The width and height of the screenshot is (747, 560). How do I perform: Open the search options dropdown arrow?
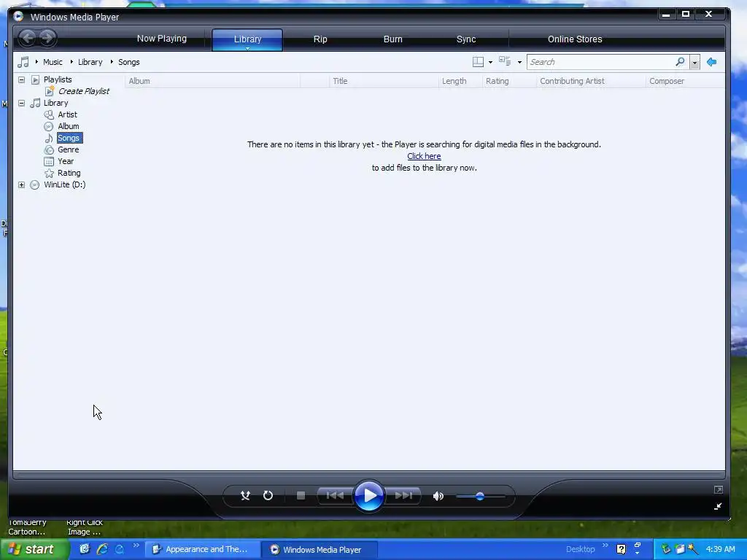(x=694, y=63)
